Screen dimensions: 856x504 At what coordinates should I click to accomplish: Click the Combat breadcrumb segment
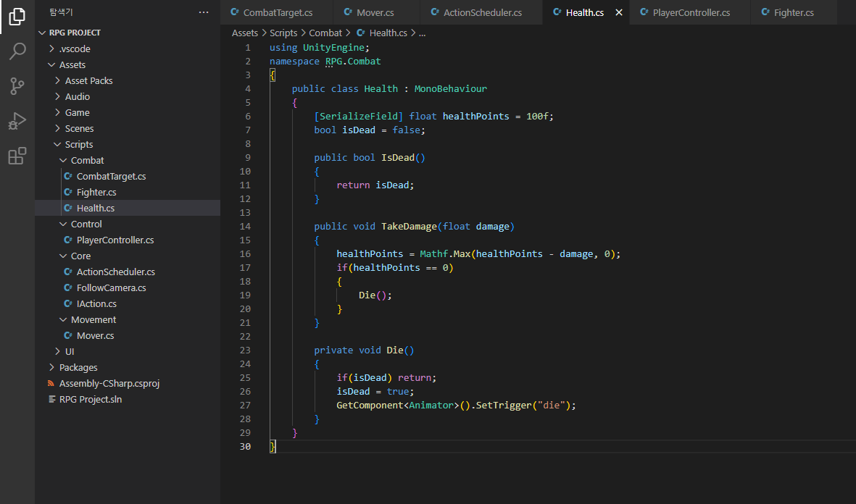pyautogui.click(x=325, y=33)
